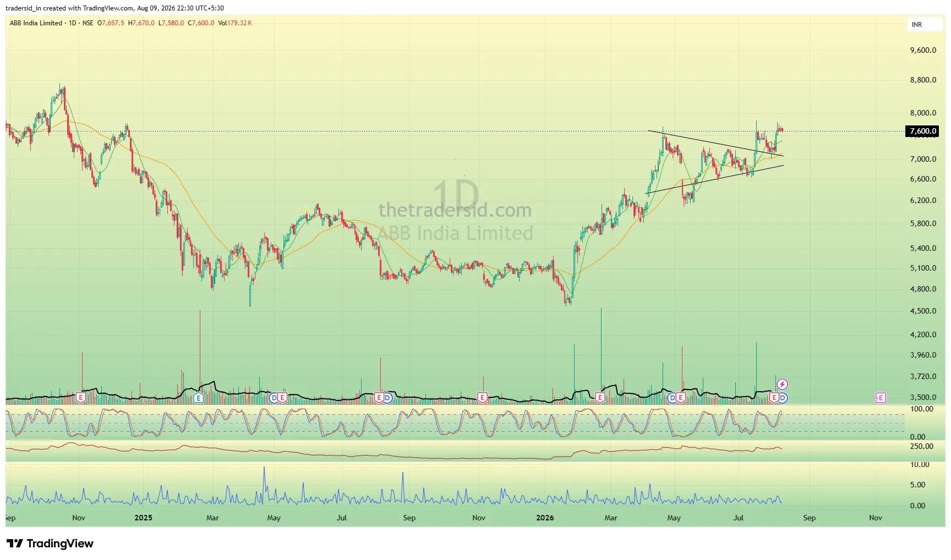Screen dimensions: 951x560
Task: Click the 4,500.0 price axis label
Action: tap(923, 311)
